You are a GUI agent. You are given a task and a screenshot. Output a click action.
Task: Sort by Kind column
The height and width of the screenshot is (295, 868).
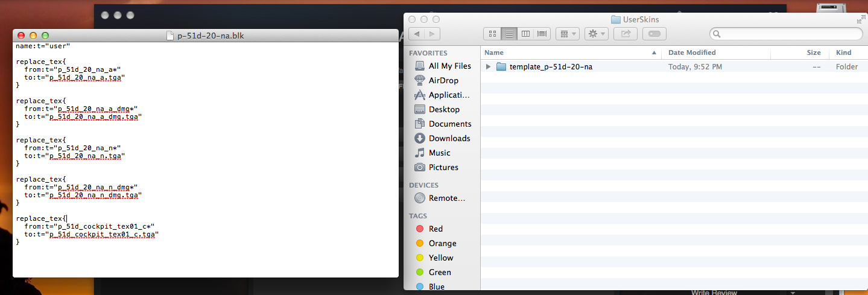click(848, 53)
